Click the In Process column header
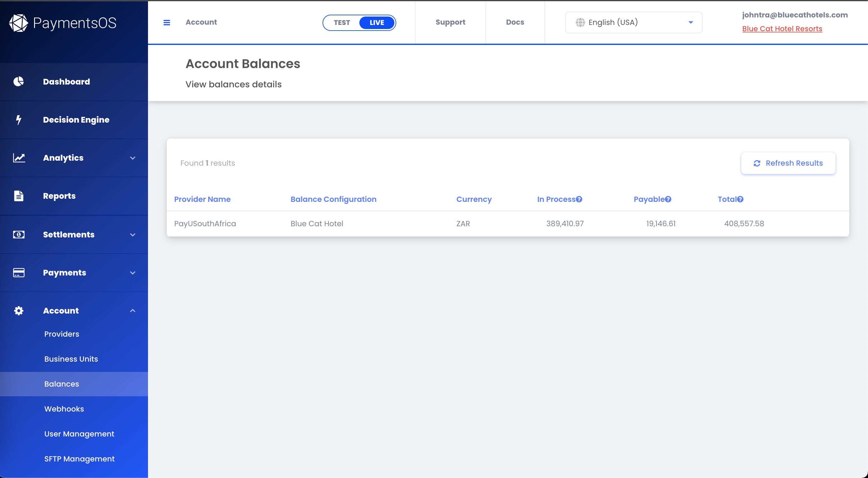The image size is (868, 478). pos(556,199)
